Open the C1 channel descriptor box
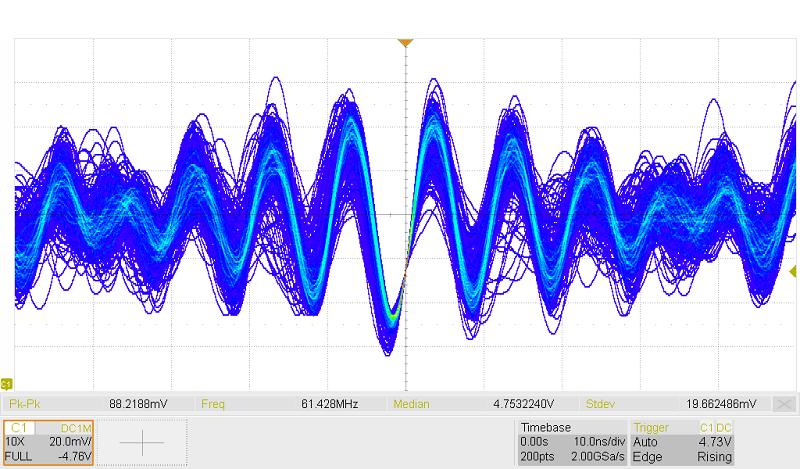Viewport: 800px width, 469px height. [x=48, y=442]
